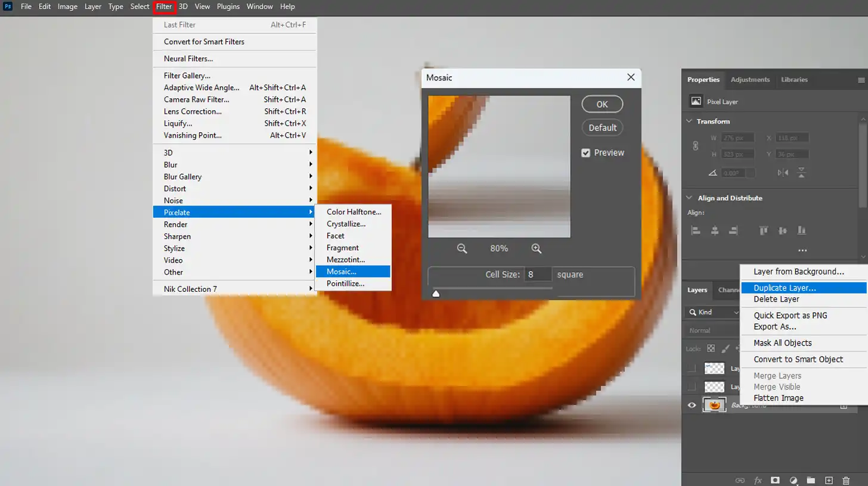Click the flip horizontal icon in Transform
The image size is (868, 486).
pyautogui.click(x=783, y=173)
